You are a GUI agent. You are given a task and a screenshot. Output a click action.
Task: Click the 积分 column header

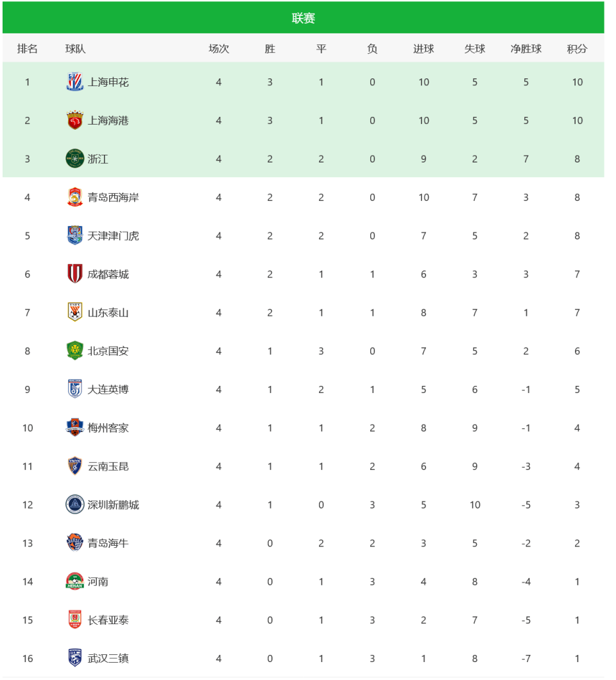[577, 49]
